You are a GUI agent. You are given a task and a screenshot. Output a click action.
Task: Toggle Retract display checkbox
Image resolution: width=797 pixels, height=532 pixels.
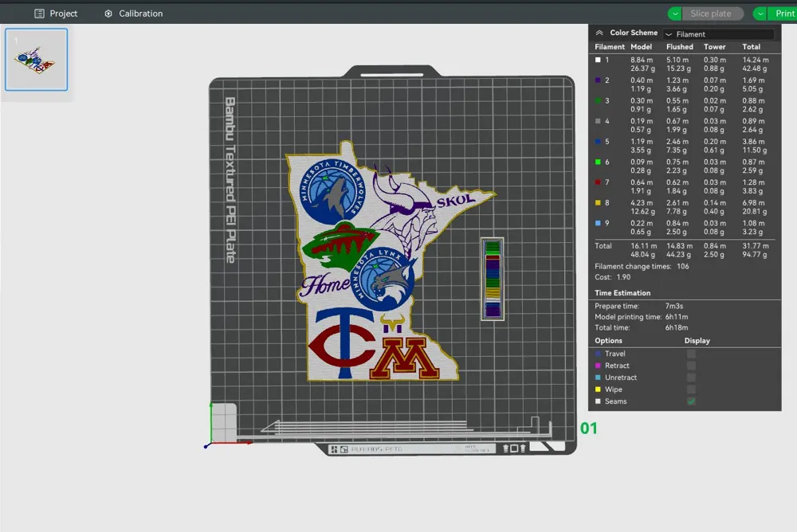coord(691,366)
